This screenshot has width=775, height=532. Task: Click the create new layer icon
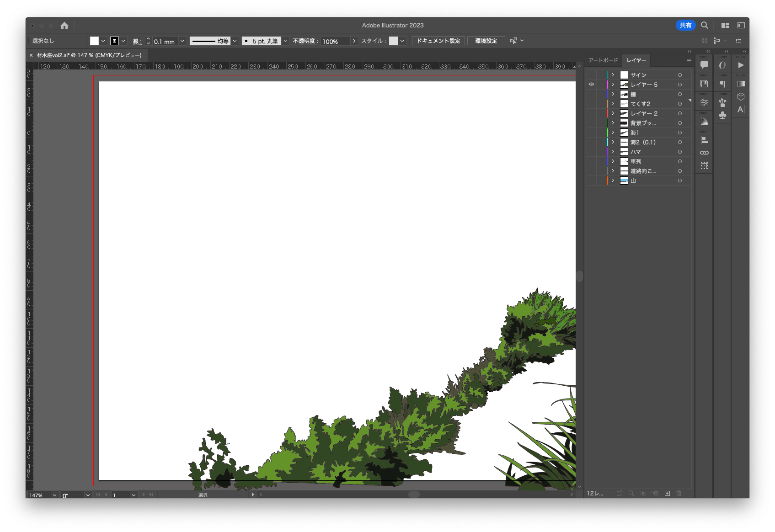click(667, 493)
